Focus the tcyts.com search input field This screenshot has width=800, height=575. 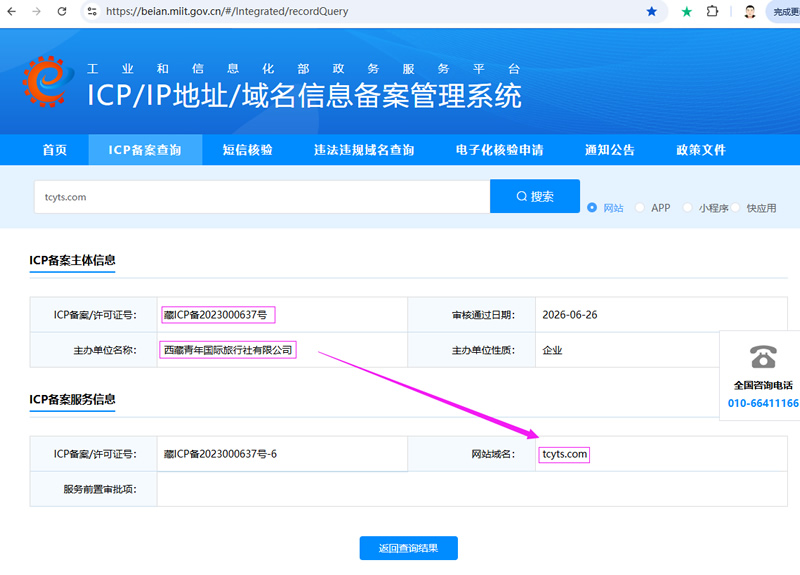click(262, 197)
